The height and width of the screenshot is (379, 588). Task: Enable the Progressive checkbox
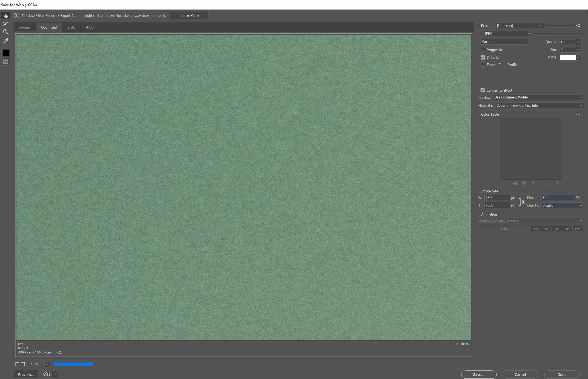coord(483,50)
